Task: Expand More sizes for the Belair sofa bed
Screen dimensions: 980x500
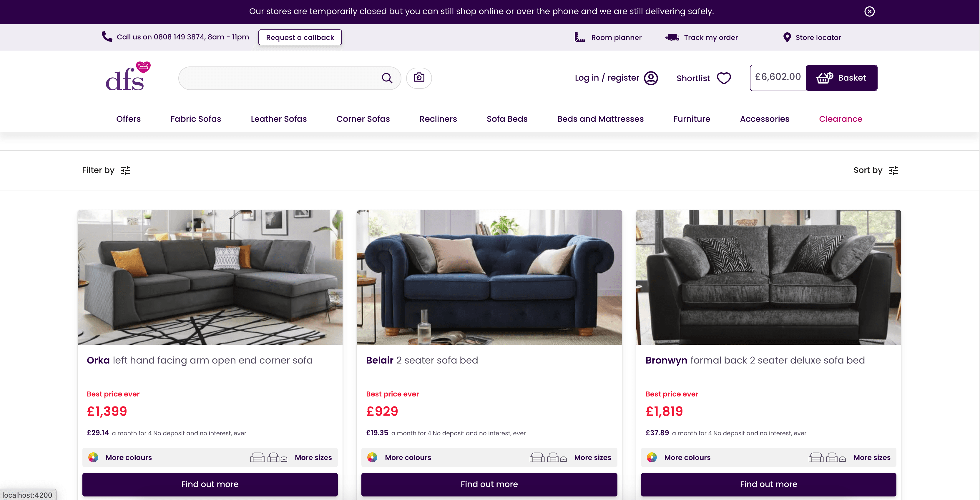Action: point(592,457)
